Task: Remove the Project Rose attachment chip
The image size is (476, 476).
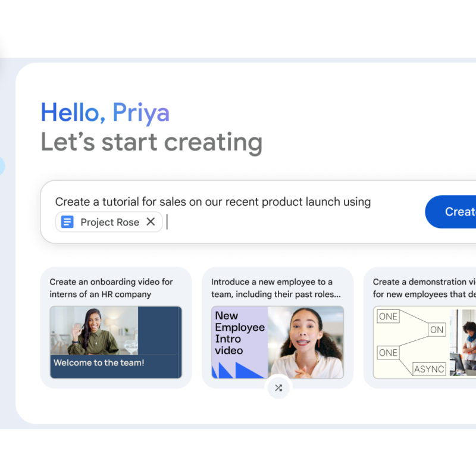Action: [150, 222]
